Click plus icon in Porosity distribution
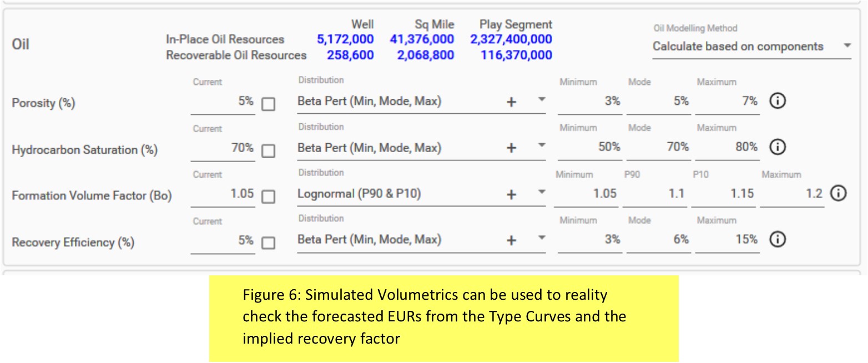This screenshot has height=363, width=868. point(512,102)
